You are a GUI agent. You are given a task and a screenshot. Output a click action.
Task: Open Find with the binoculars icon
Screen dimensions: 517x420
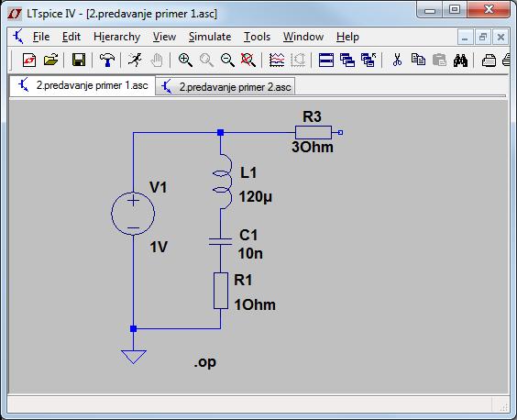pyautogui.click(x=460, y=61)
